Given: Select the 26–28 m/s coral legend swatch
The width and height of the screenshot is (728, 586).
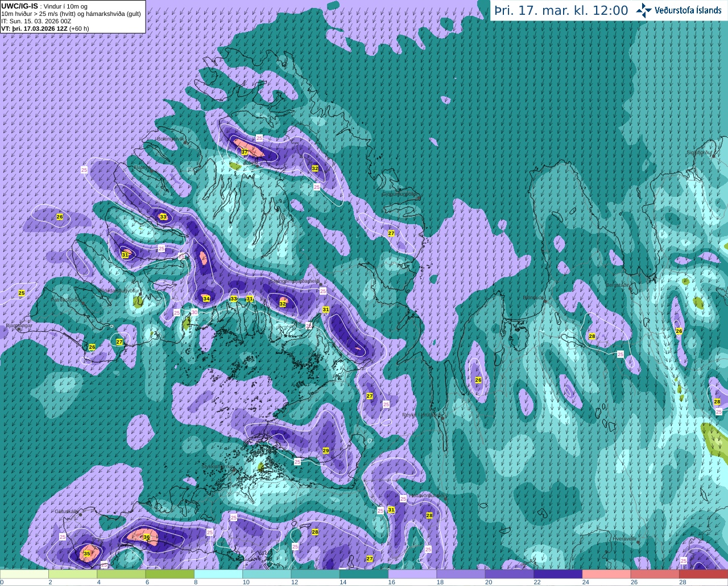Looking at the screenshot, I should tap(655, 574).
